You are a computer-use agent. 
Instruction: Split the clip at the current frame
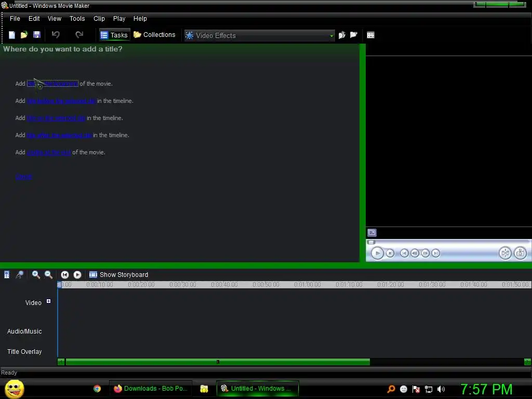[505, 253]
